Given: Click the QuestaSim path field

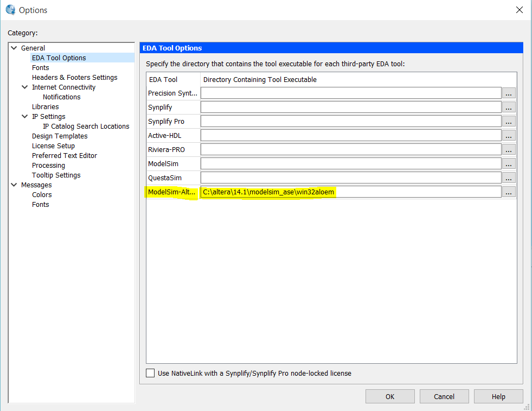Looking at the screenshot, I should coord(351,178).
